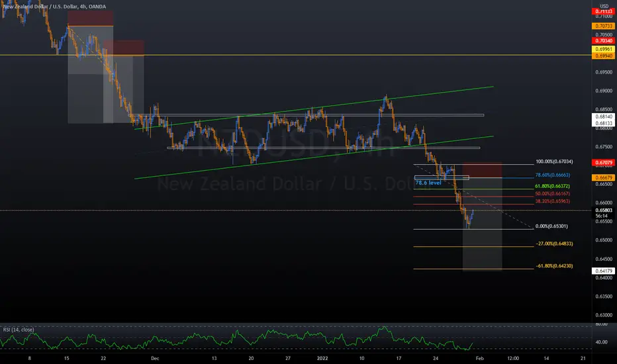617x364 pixels.
Task: Click the red 0.70340 price tag
Action: pos(604,41)
